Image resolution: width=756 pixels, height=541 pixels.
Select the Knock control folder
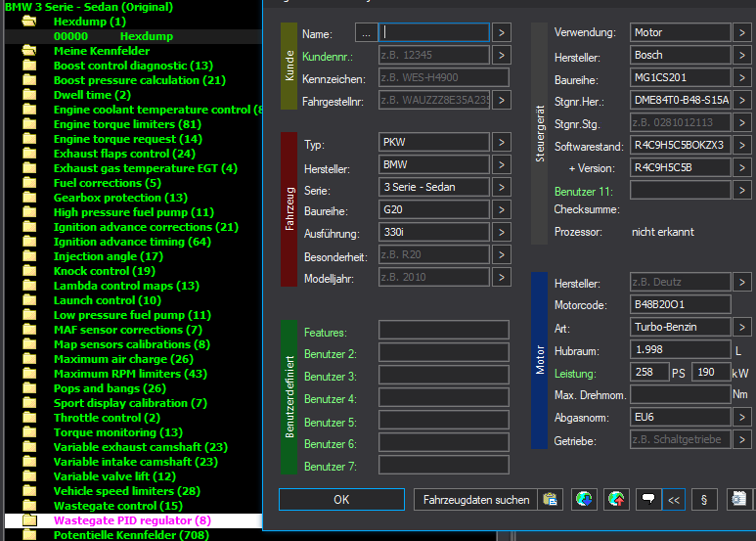[x=104, y=271]
